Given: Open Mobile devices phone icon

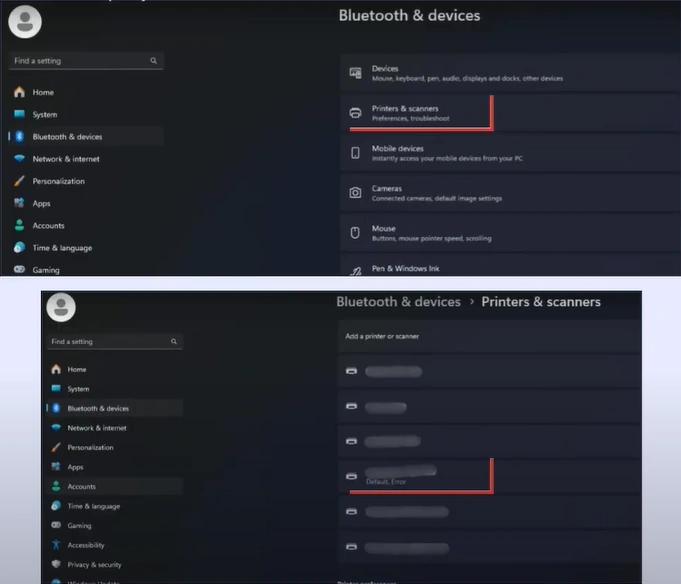Looking at the screenshot, I should [x=355, y=153].
